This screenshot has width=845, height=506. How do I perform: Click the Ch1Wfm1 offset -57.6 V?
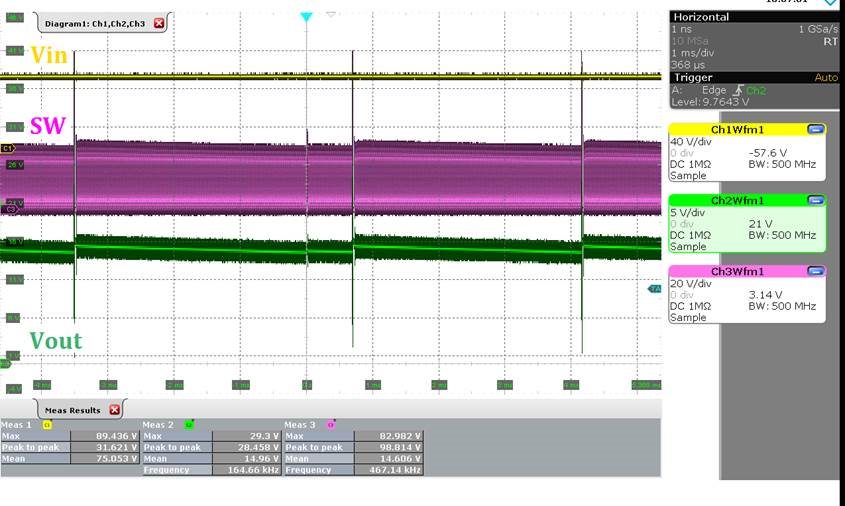(767, 153)
